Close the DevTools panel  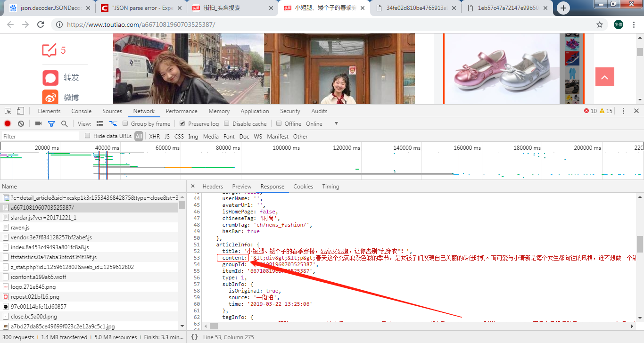click(x=636, y=111)
